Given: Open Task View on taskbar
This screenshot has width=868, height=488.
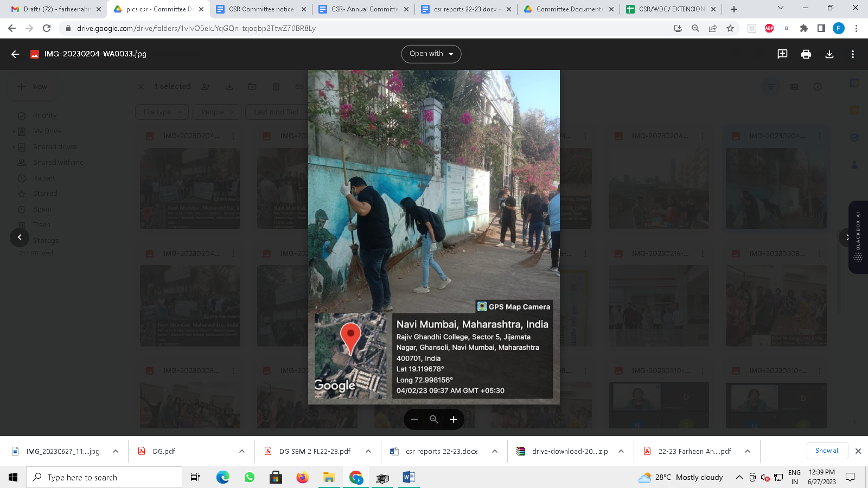Looking at the screenshot, I should (x=195, y=477).
